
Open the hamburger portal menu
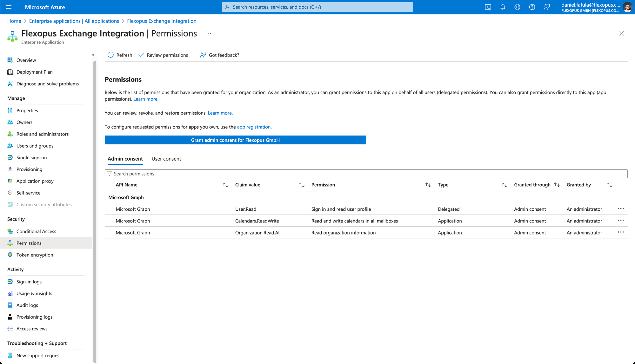[x=9, y=7]
